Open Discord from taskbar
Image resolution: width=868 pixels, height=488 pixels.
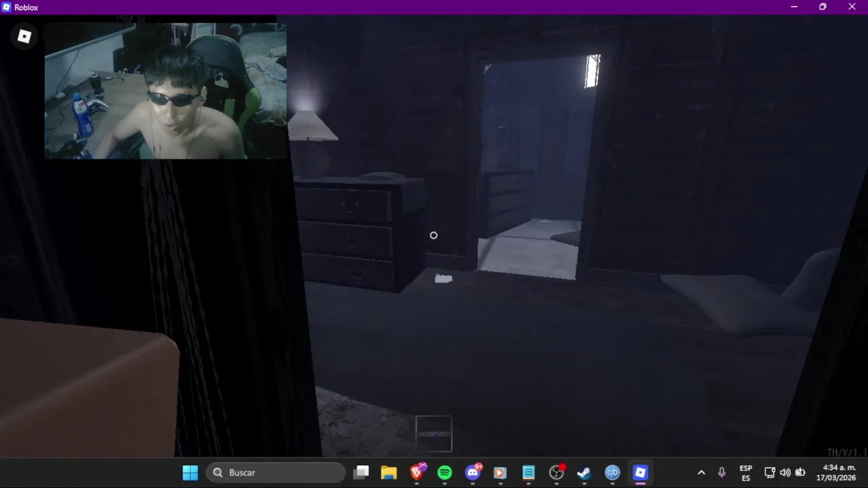pos(473,472)
